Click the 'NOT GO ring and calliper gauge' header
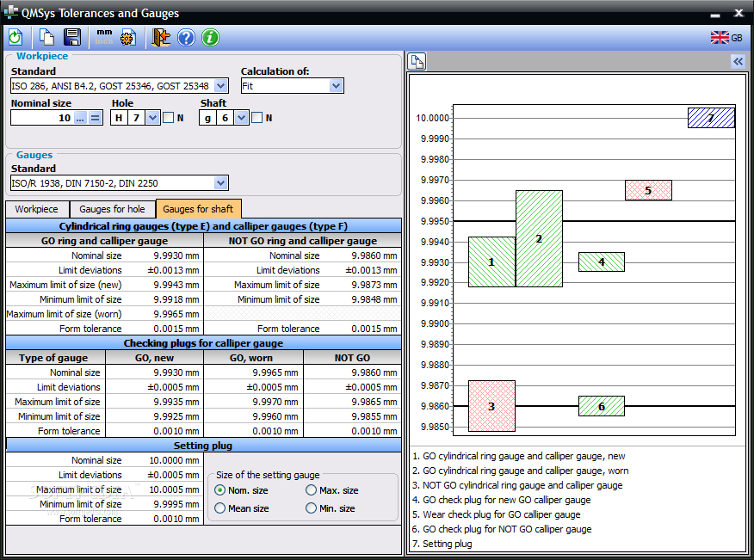 pos(302,241)
